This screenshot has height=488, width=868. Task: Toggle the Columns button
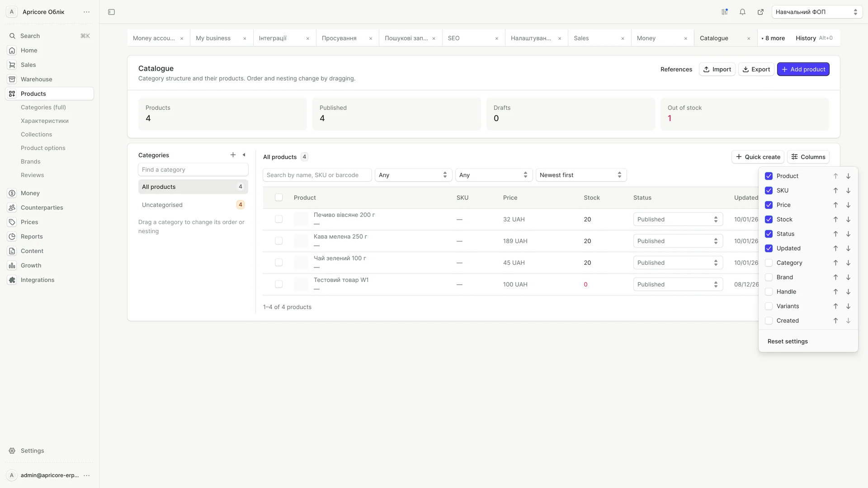pyautogui.click(x=808, y=157)
